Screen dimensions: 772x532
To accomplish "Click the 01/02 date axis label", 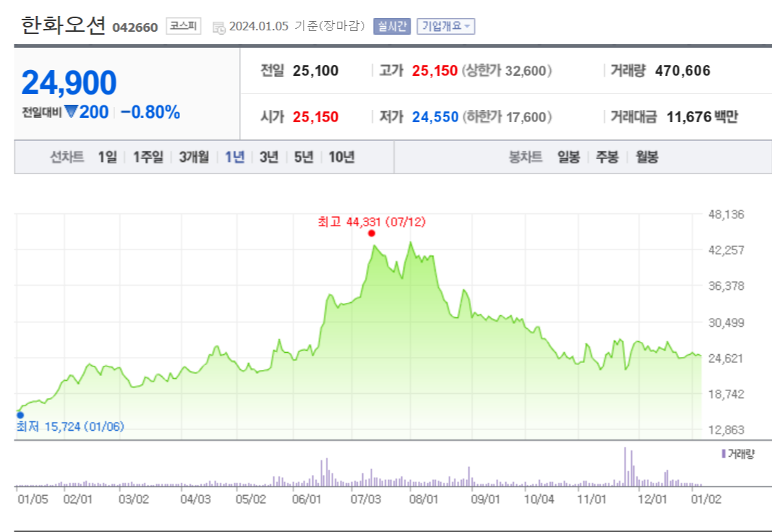I will click(x=706, y=499).
